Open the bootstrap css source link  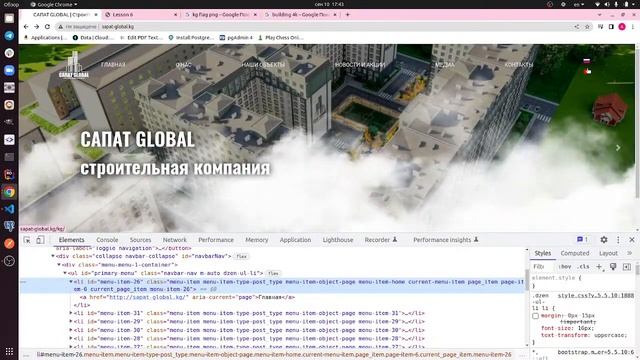tap(596, 352)
